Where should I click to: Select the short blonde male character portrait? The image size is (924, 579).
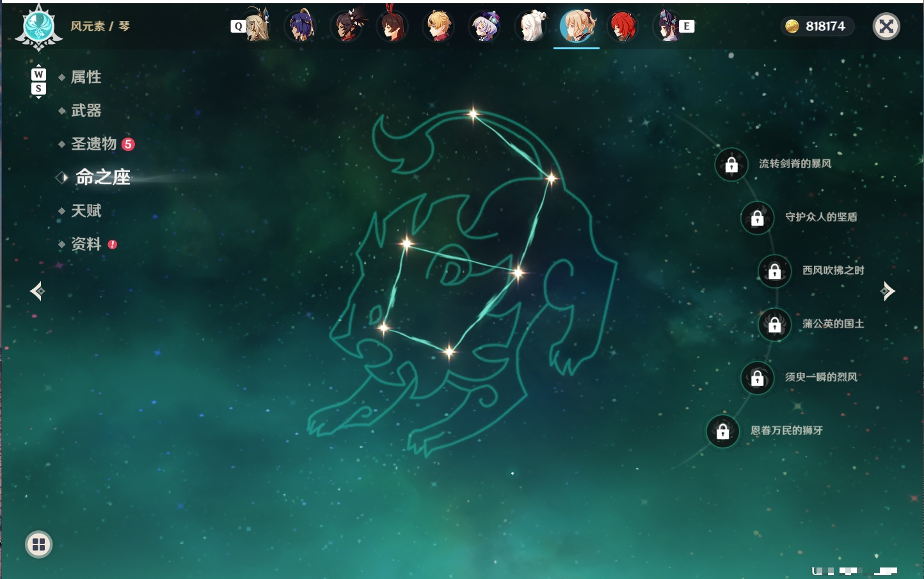[438, 26]
